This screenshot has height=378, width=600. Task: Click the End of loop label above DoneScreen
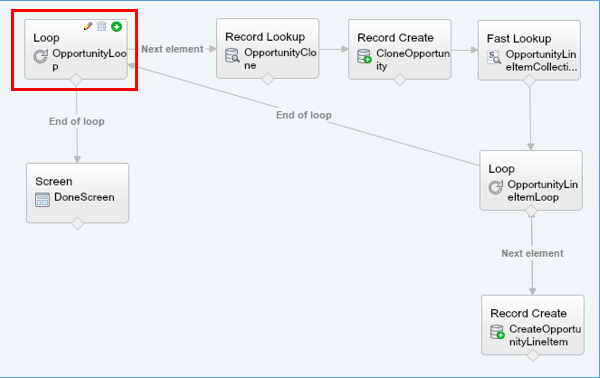(x=77, y=121)
